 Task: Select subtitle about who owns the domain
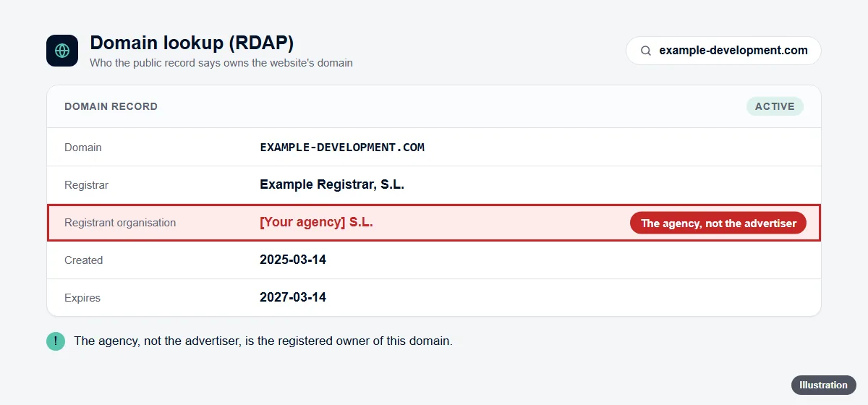pyautogui.click(x=221, y=63)
